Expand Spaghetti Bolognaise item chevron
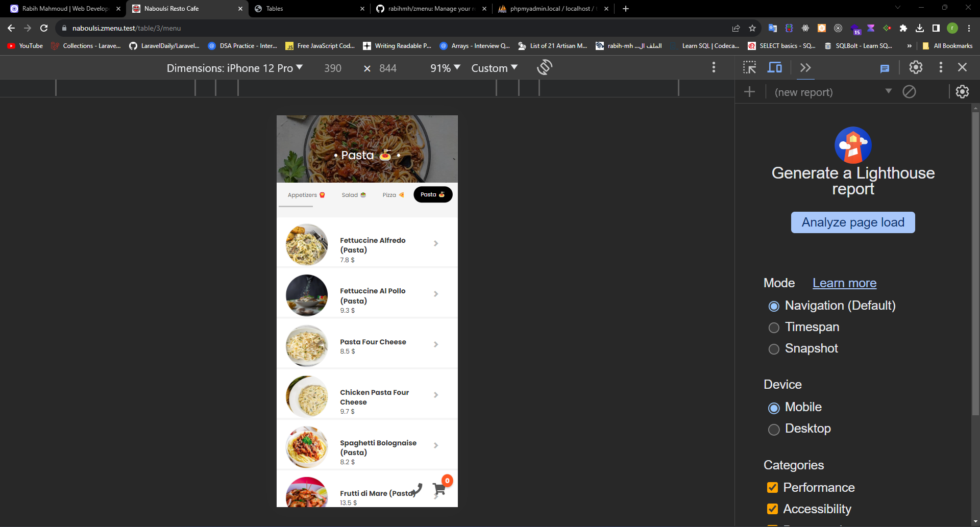This screenshot has height=527, width=980. coord(436,445)
